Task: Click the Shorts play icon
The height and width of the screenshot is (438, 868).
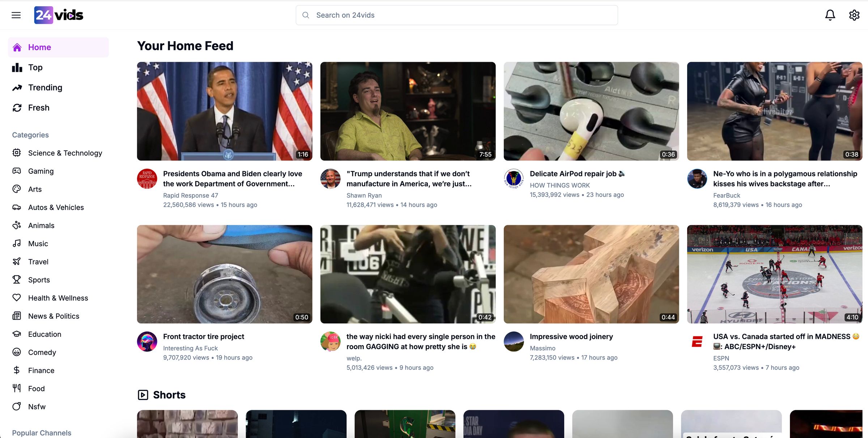Action: pos(143,395)
